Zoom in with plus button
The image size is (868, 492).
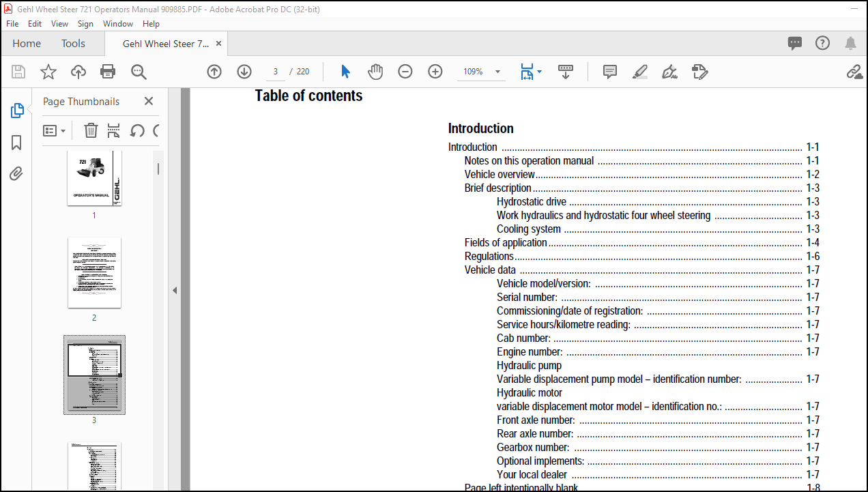coord(435,72)
